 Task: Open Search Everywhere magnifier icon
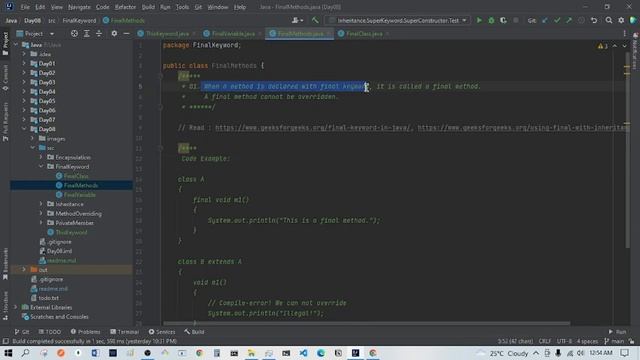[x=609, y=20]
